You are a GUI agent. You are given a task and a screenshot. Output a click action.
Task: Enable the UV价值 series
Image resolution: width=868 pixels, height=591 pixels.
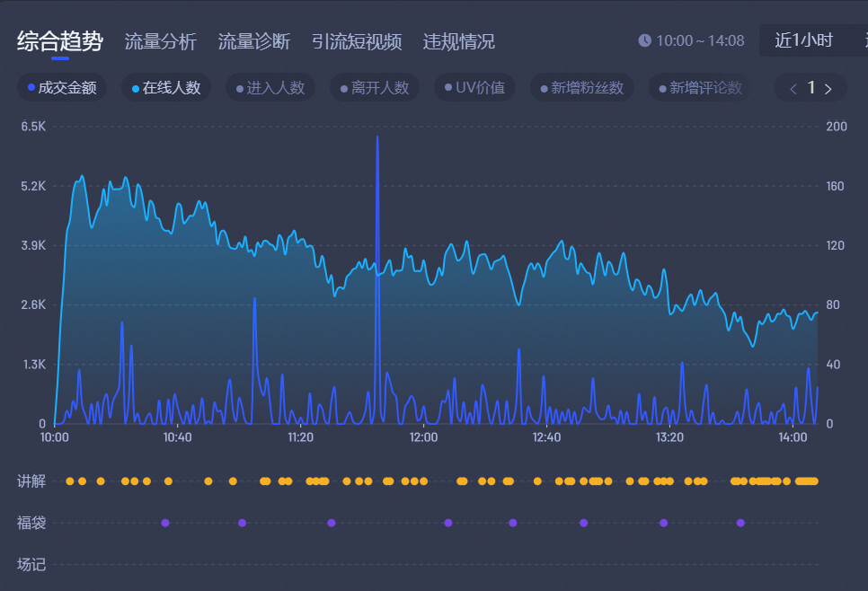click(x=474, y=88)
